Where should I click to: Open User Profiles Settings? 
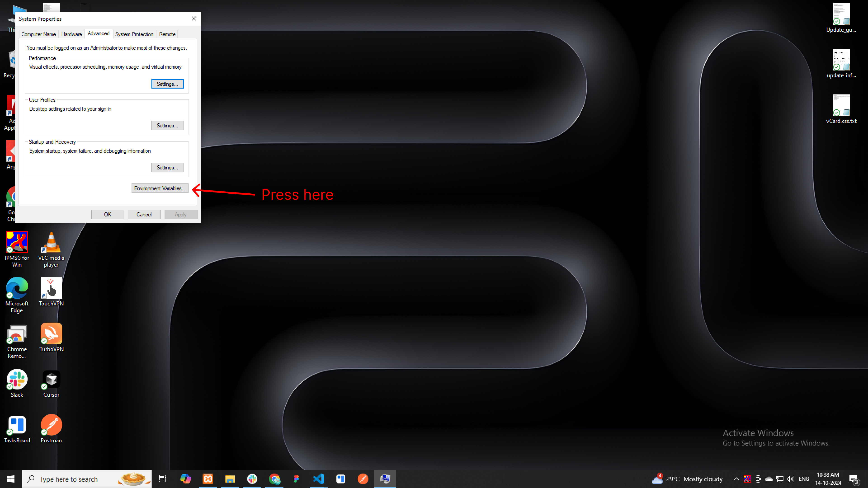(x=167, y=125)
